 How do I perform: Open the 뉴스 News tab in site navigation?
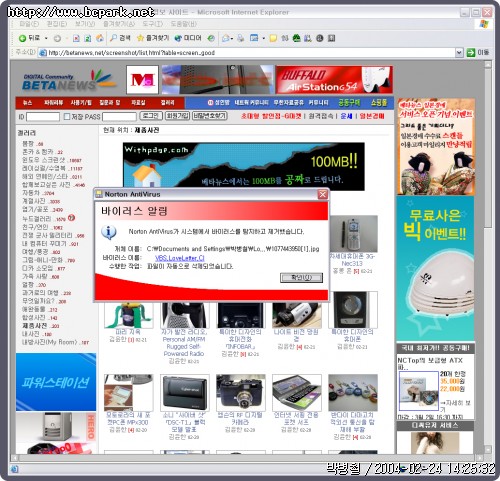[x=28, y=103]
